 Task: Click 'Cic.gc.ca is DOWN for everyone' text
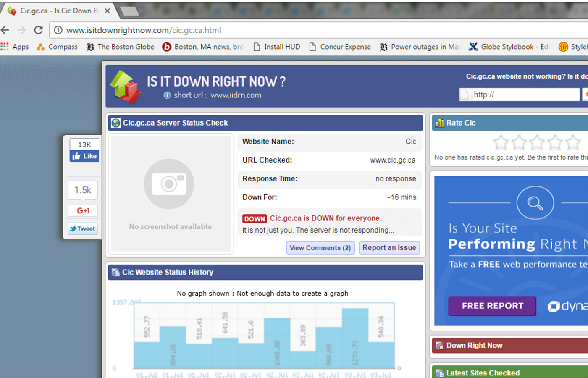click(326, 218)
